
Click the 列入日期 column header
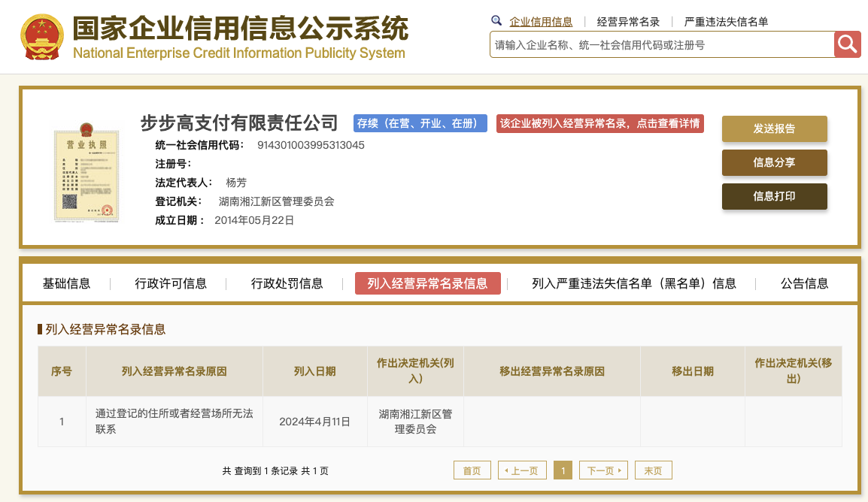tap(314, 371)
